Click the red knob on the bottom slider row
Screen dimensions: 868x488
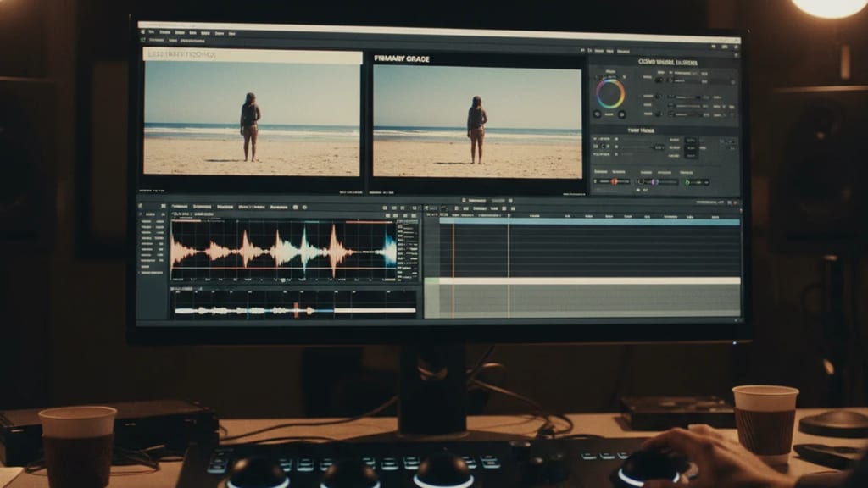pyautogui.click(x=614, y=181)
